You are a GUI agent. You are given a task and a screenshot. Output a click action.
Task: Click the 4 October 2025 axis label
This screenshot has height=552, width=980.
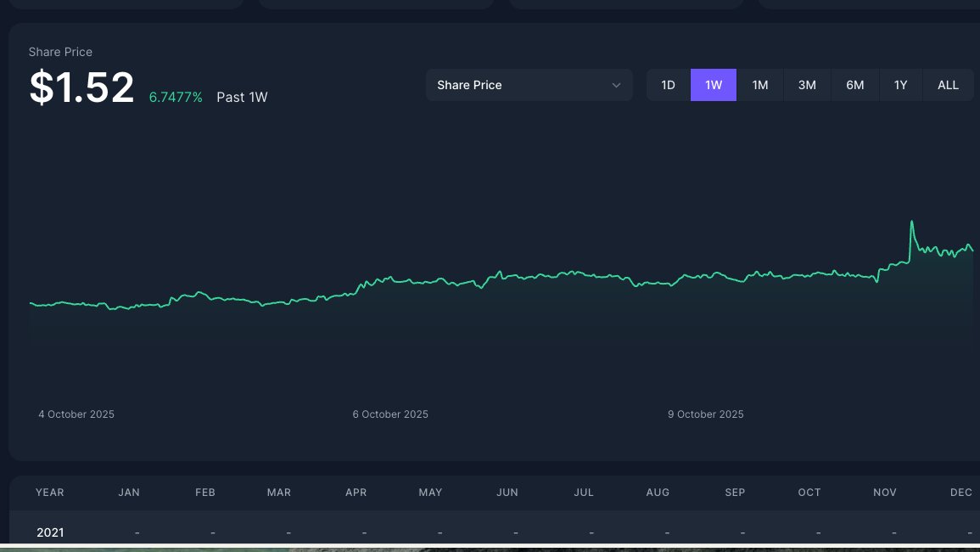coord(76,414)
